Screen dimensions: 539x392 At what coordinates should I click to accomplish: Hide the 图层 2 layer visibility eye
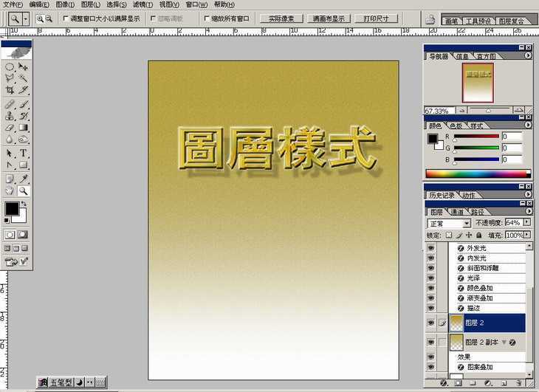pyautogui.click(x=430, y=323)
